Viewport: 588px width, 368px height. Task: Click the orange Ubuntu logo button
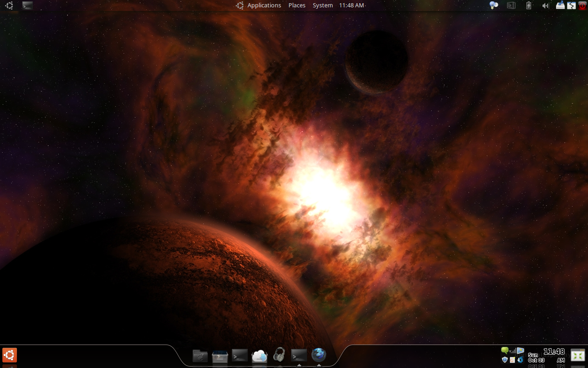(10, 355)
